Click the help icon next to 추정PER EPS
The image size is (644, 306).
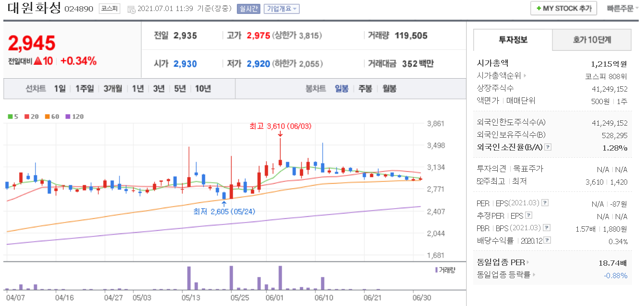(529, 216)
